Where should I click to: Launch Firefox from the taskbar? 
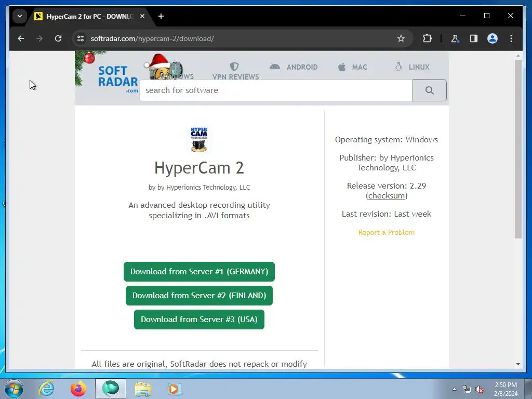click(x=78, y=389)
